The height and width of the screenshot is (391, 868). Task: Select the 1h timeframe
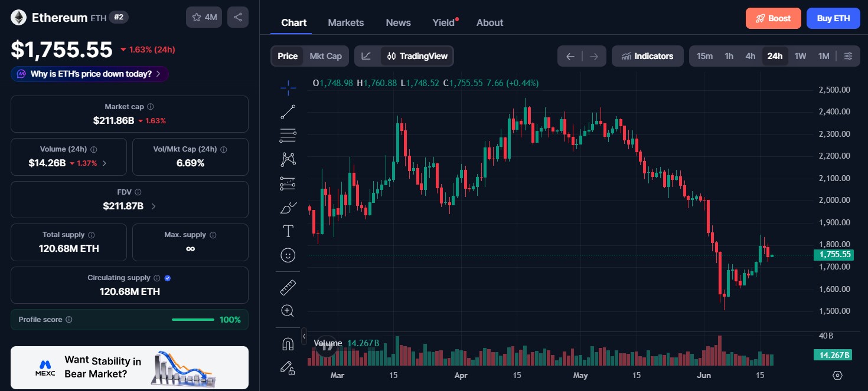[729, 56]
